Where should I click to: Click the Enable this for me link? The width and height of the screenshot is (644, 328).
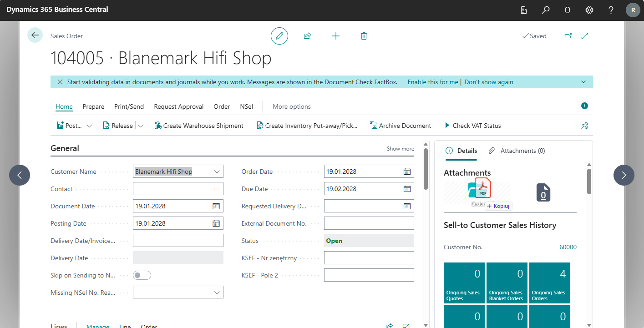[x=432, y=82]
